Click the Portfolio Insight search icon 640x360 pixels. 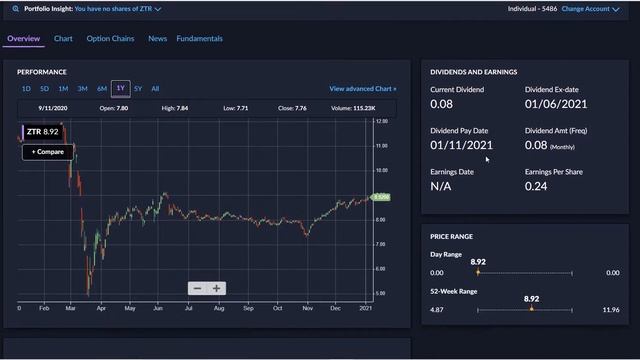16,9
